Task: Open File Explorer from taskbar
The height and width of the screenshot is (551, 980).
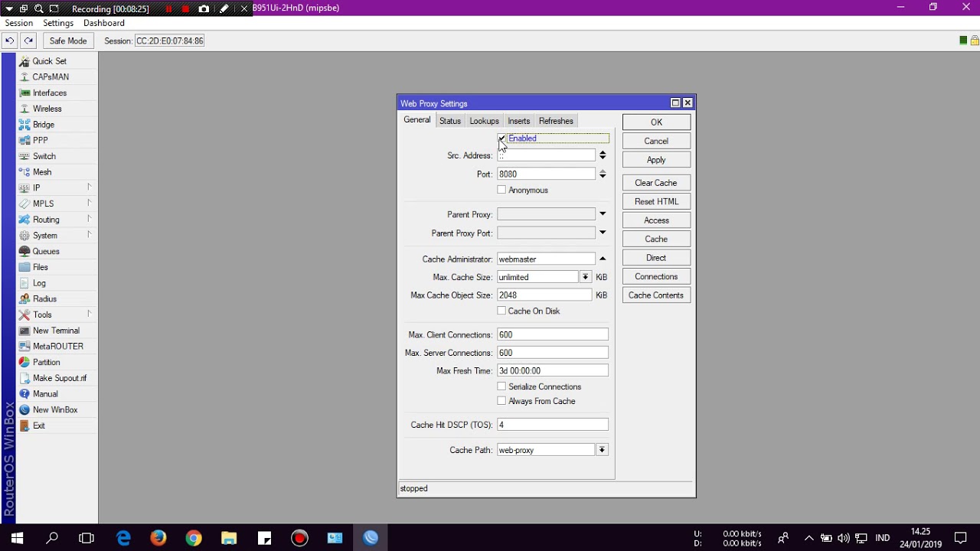Action: coord(229,538)
